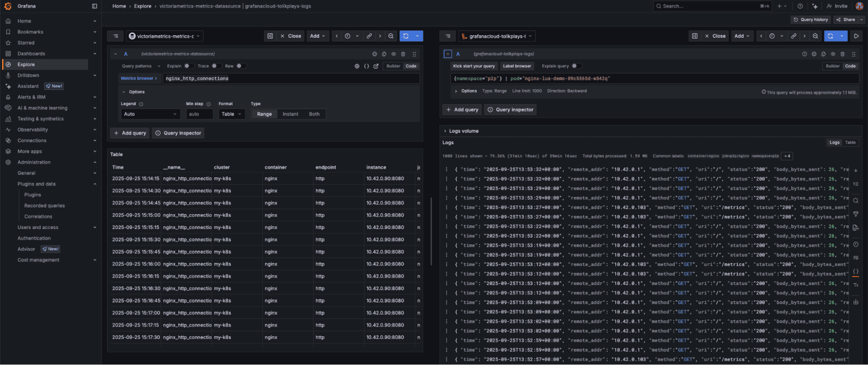Shift left pane time range backwards

click(337, 36)
